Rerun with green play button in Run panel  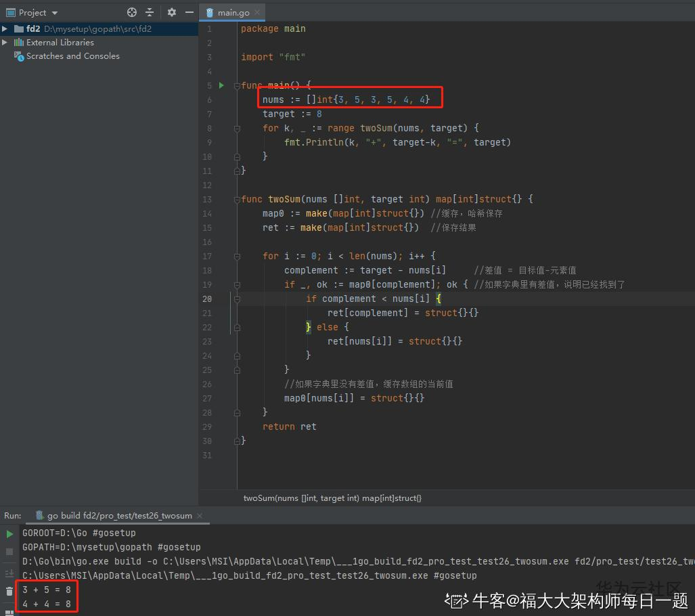(x=9, y=534)
